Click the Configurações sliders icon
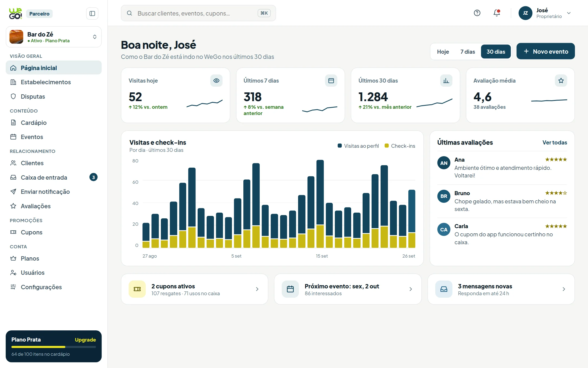 pyautogui.click(x=13, y=287)
